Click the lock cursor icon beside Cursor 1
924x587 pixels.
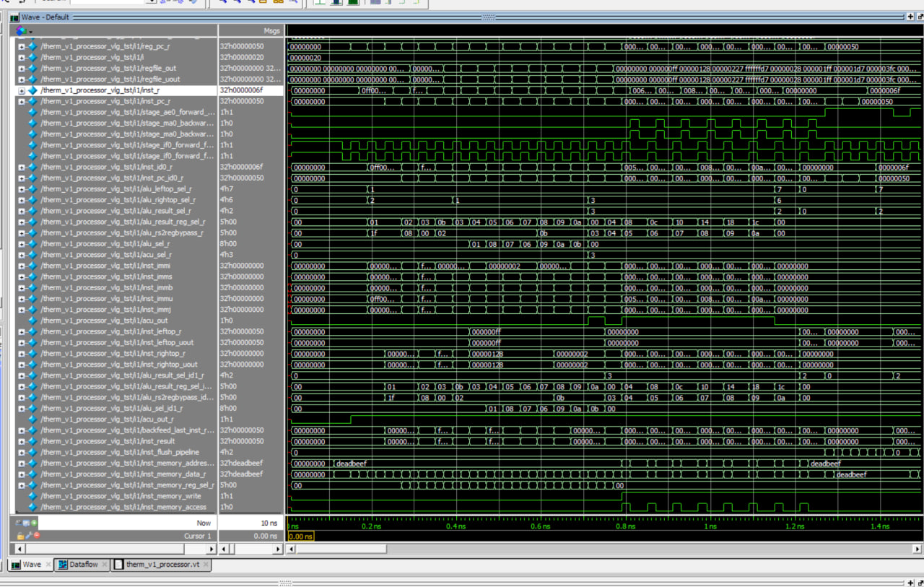tap(20, 536)
